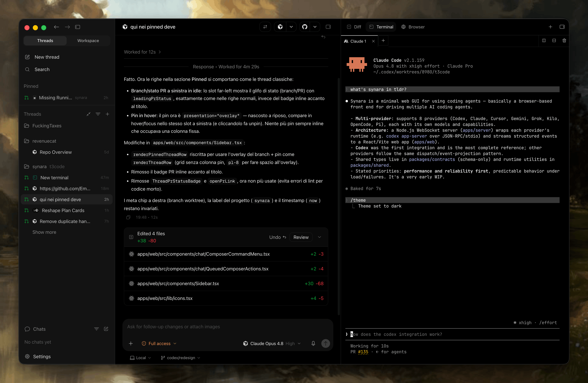
Task: Click the swap arrows icon in header
Action: coord(265,27)
